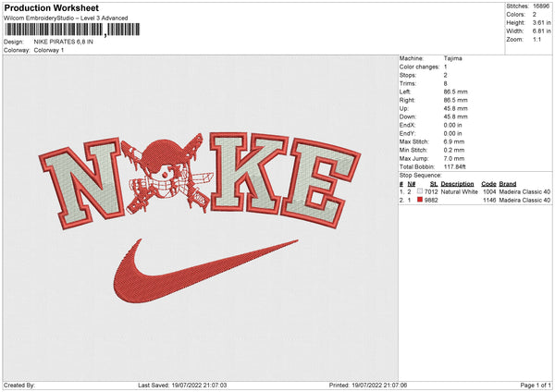Click the 'Natural White' description
This screenshot has width=555, height=392.
460,191
